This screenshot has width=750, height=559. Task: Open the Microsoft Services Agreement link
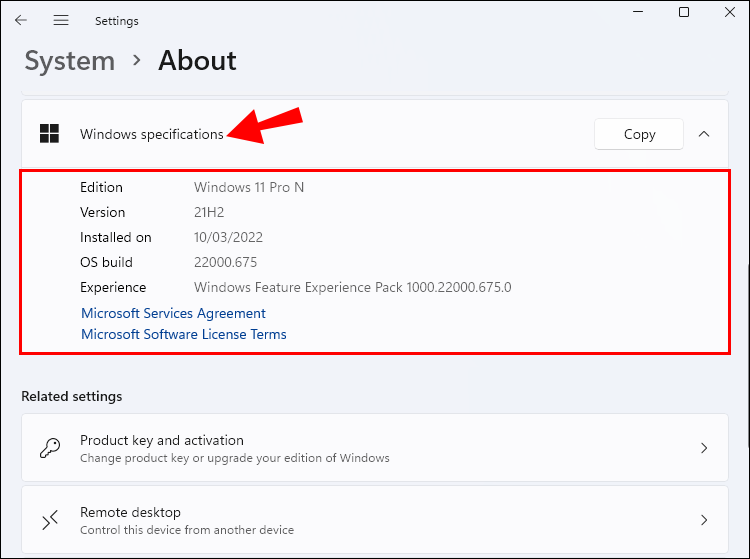173,313
